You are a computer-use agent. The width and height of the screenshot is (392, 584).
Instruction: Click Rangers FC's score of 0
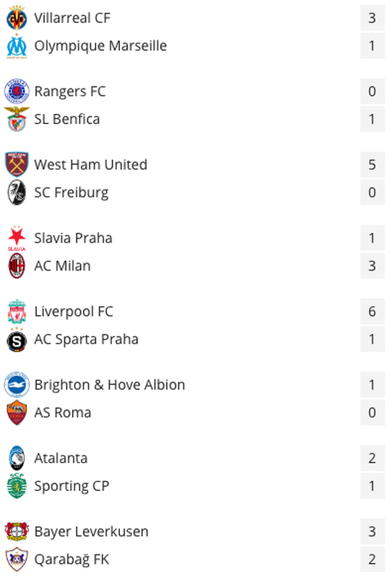click(372, 91)
